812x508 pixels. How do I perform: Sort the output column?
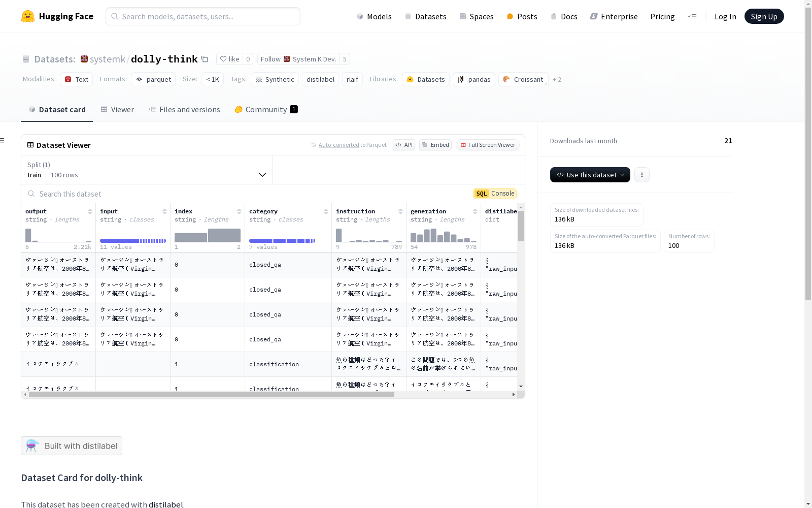pyautogui.click(x=90, y=211)
